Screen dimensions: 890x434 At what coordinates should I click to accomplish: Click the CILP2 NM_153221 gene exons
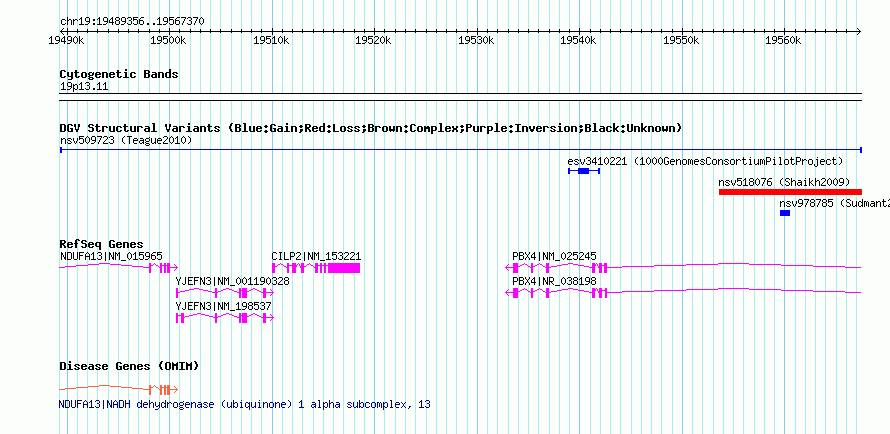coord(316,268)
